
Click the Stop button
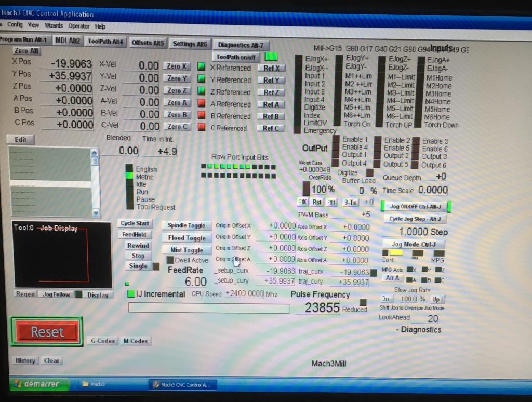pyautogui.click(x=138, y=256)
